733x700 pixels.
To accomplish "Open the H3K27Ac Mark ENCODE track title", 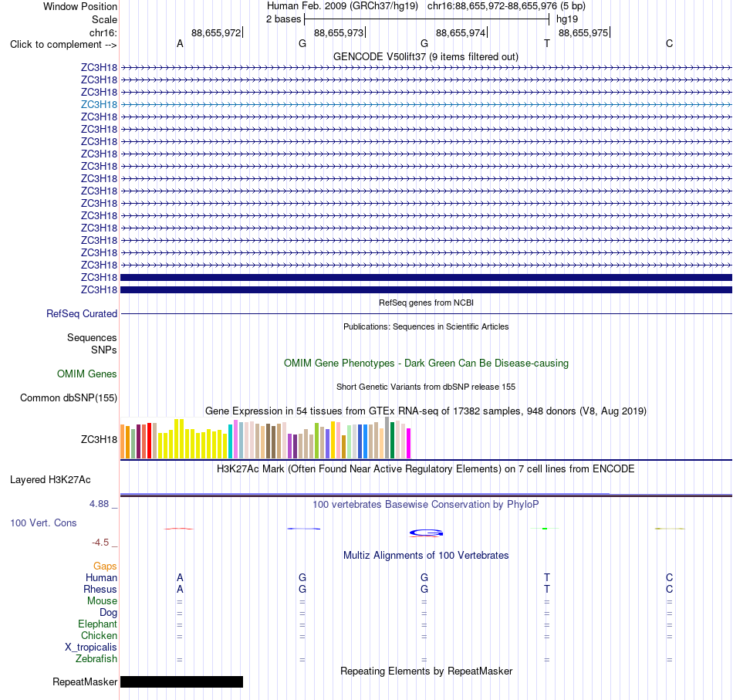I will pos(426,469).
